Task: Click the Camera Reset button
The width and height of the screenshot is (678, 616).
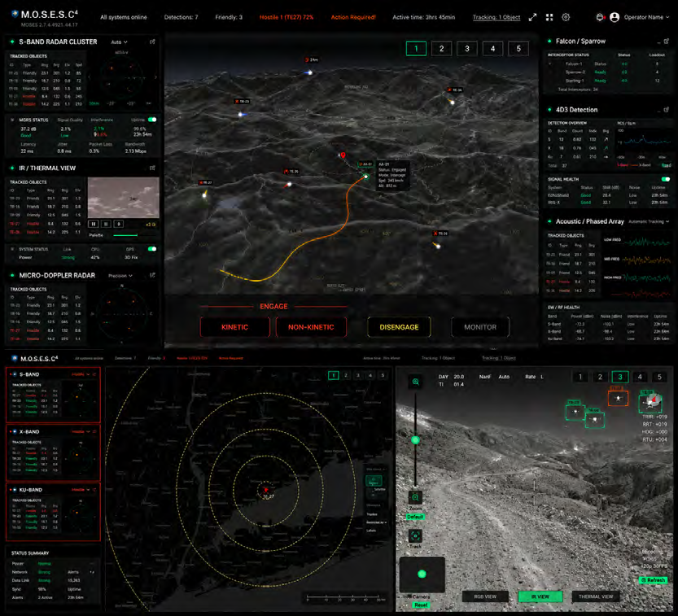Action: 421,605
